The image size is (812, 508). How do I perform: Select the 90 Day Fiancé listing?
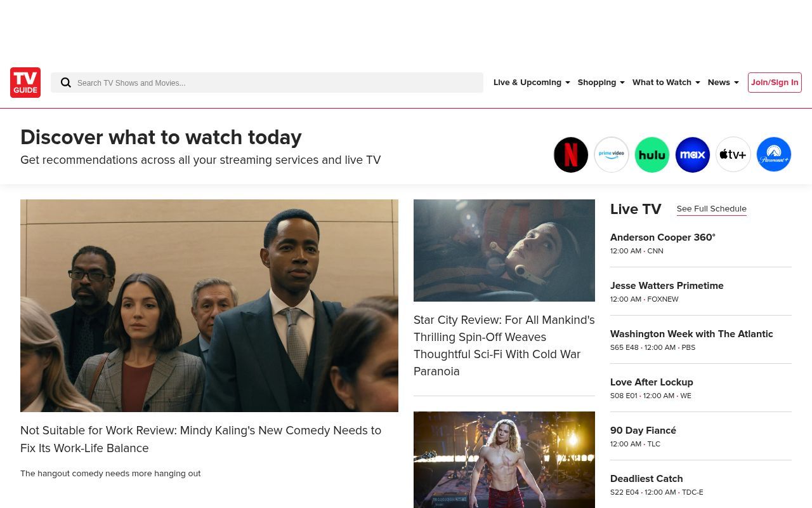[x=643, y=431]
